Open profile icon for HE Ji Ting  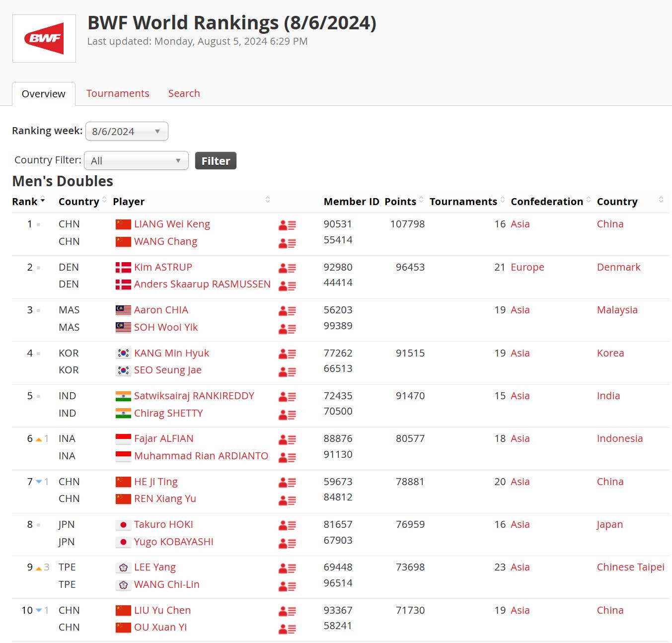[x=287, y=483]
